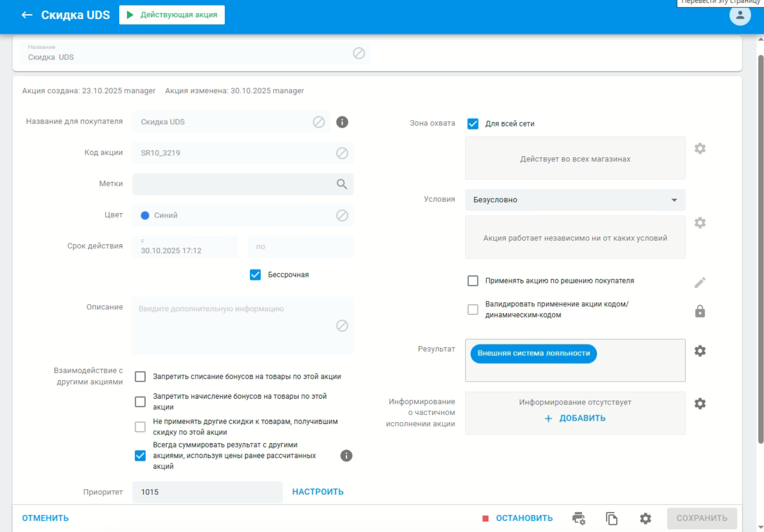Click into the Метки tags field

click(243, 184)
